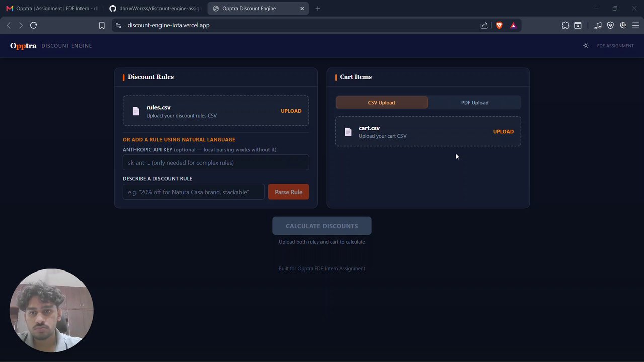Screen dimensions: 644x362
Task: Click the FDE ASSIGNMENT header label
Action: [615, 46]
